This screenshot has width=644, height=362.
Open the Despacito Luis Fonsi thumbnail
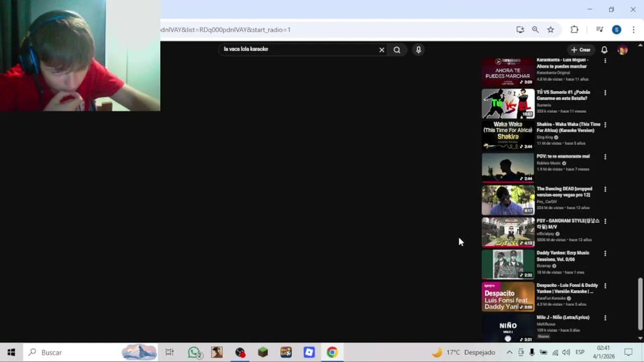click(x=508, y=297)
